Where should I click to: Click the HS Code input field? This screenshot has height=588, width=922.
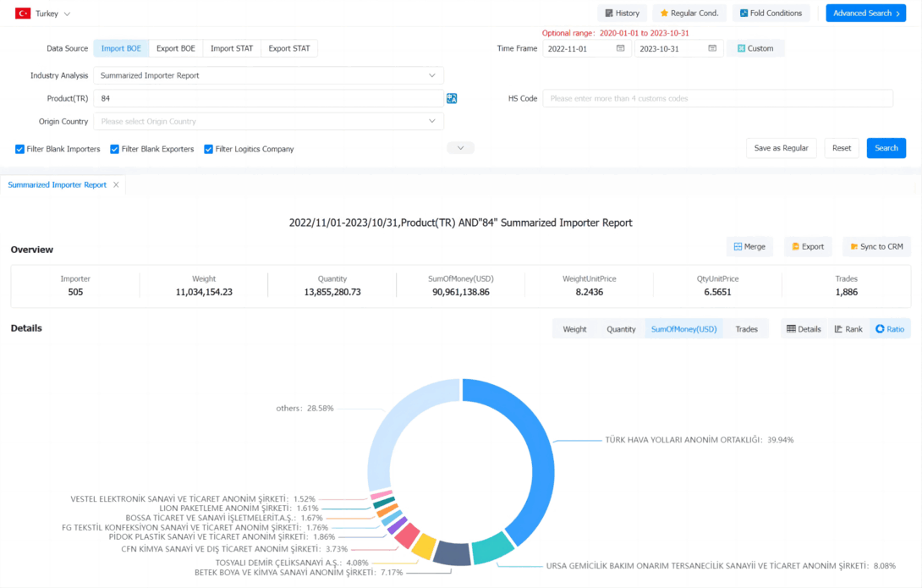(717, 98)
